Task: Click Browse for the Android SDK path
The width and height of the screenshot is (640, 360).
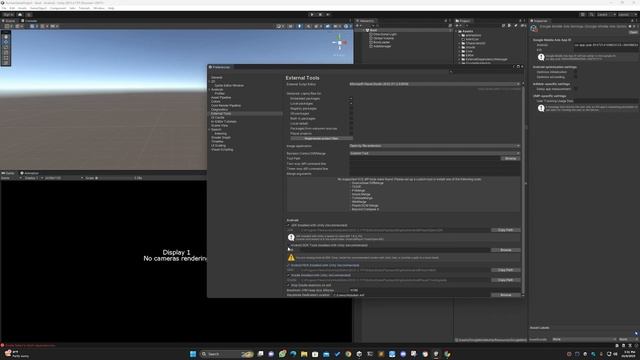Action: click(505, 250)
